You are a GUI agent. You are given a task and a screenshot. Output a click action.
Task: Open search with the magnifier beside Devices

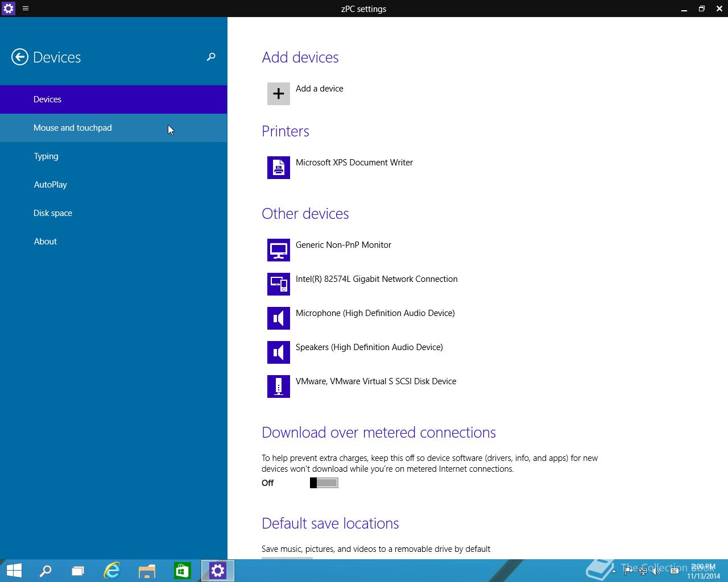click(211, 57)
